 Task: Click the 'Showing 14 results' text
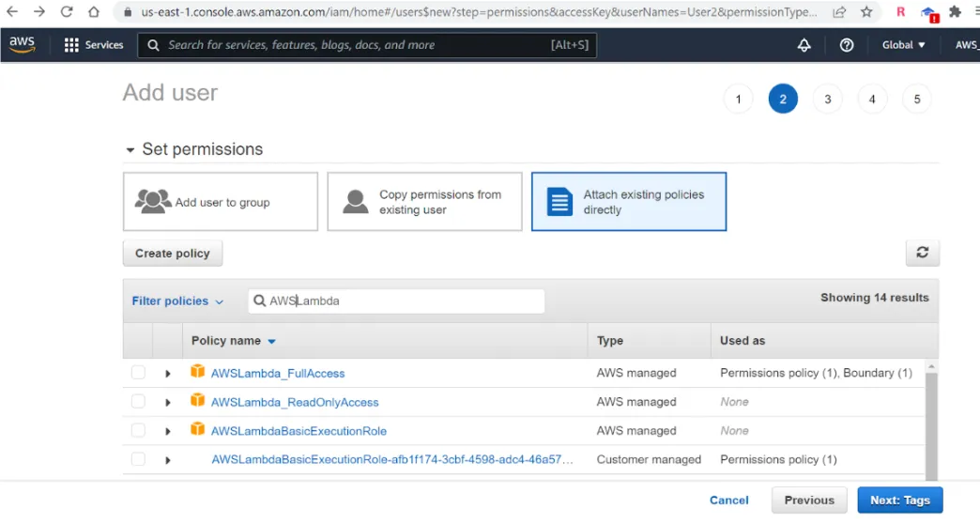point(874,298)
